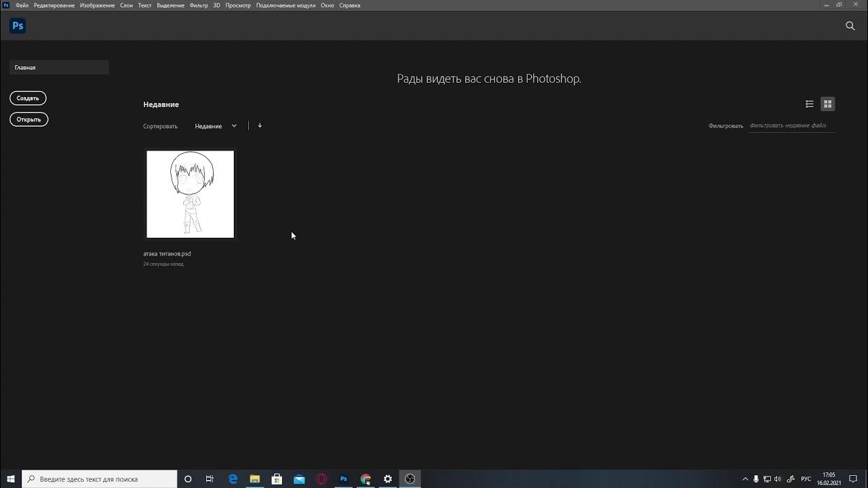Image resolution: width=868 pixels, height=488 pixels.
Task: Click the Windows taskbar search box
Action: tap(100, 479)
